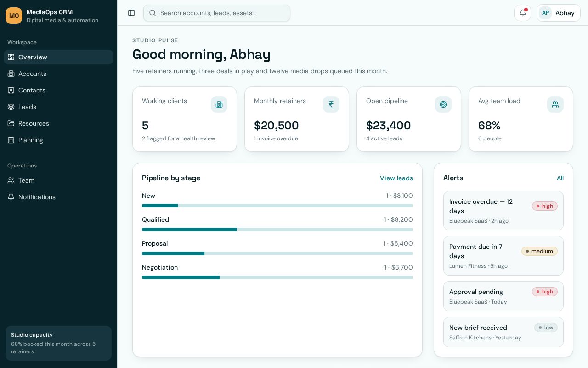Image resolution: width=588 pixels, height=368 pixels.
Task: Go to the Leads section
Action: point(58,107)
